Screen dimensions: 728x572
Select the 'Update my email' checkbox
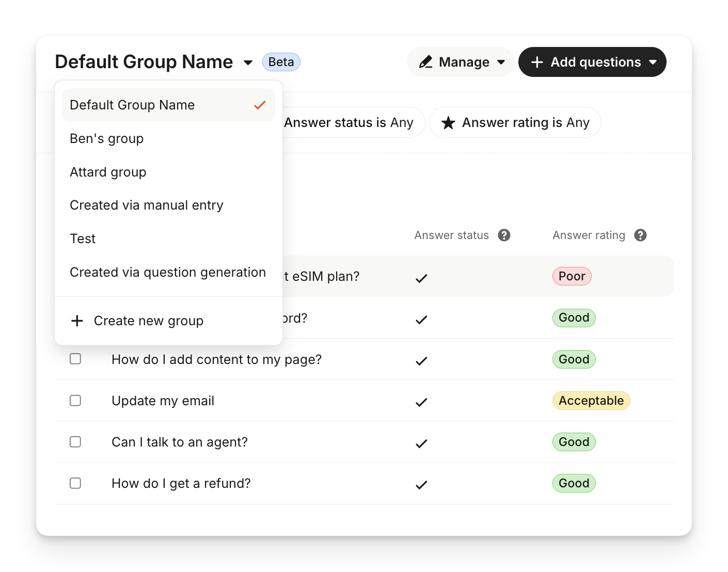coord(75,401)
